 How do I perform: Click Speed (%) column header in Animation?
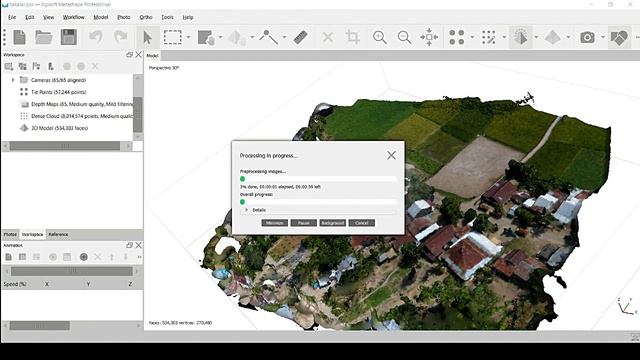coord(15,284)
